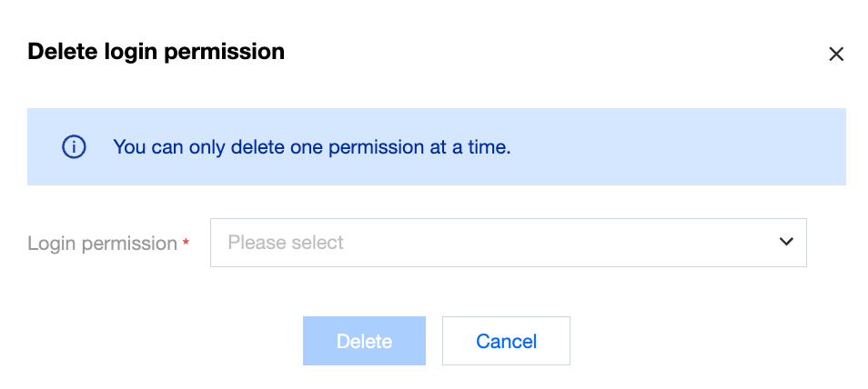Screen dimensions: 868x389
Task: Dismiss dialog using the X icon
Action: point(836,55)
